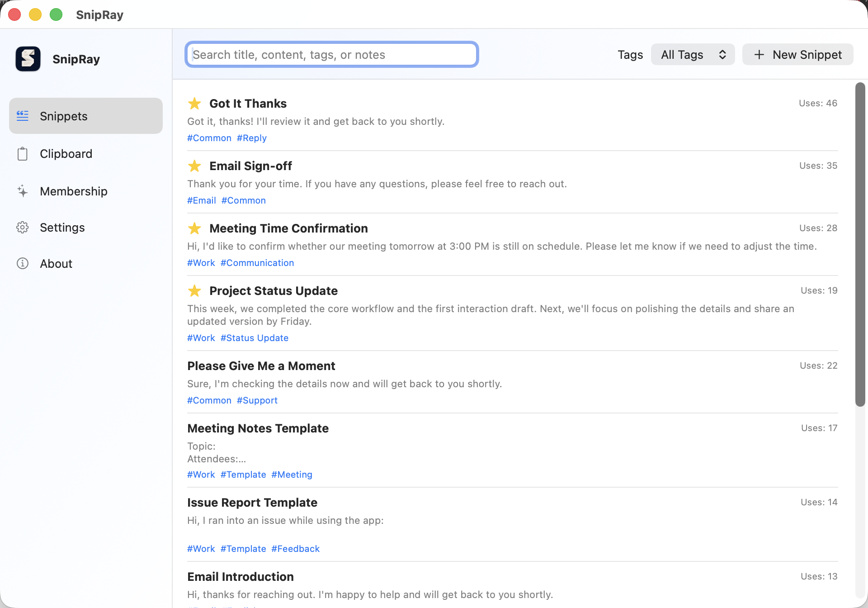Open the Membership section label
Screen dimensions: 868x608
74,191
